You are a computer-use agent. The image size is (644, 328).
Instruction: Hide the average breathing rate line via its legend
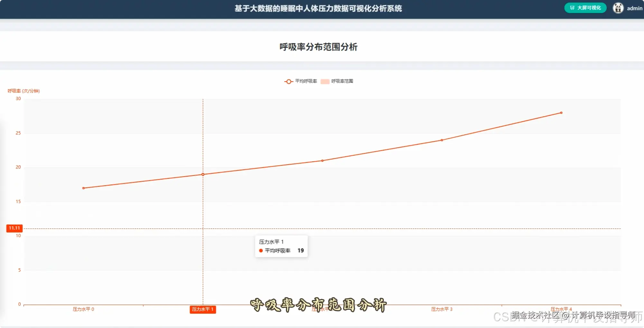(304, 81)
